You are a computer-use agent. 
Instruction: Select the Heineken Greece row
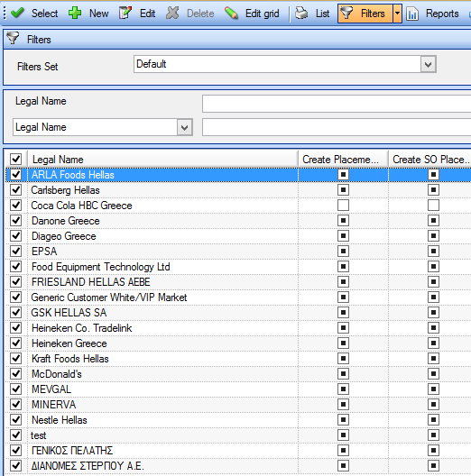238,343
